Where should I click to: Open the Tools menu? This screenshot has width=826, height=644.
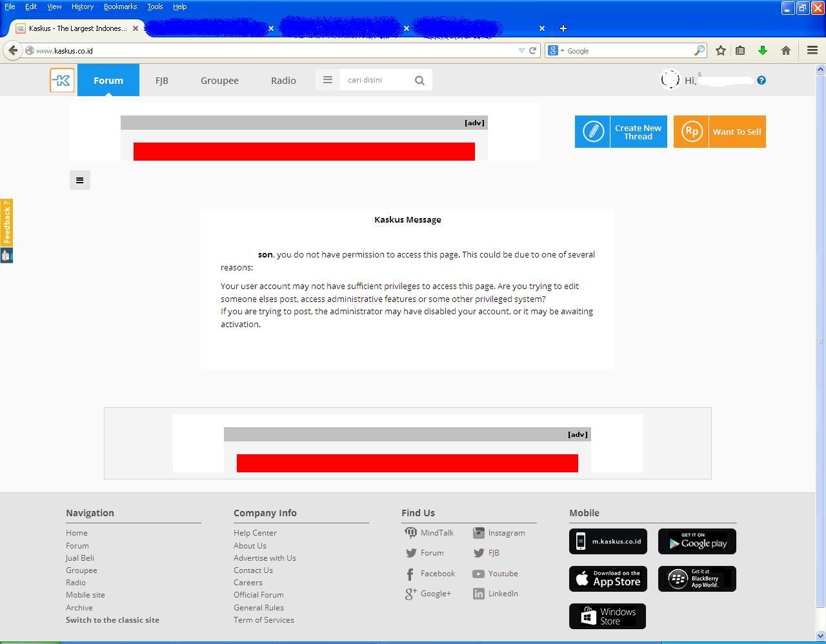(x=155, y=6)
